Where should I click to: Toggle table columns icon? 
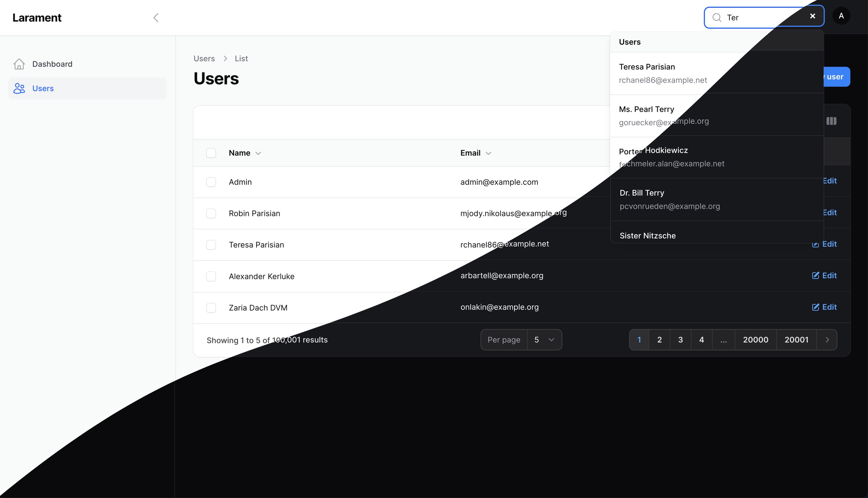tap(831, 121)
